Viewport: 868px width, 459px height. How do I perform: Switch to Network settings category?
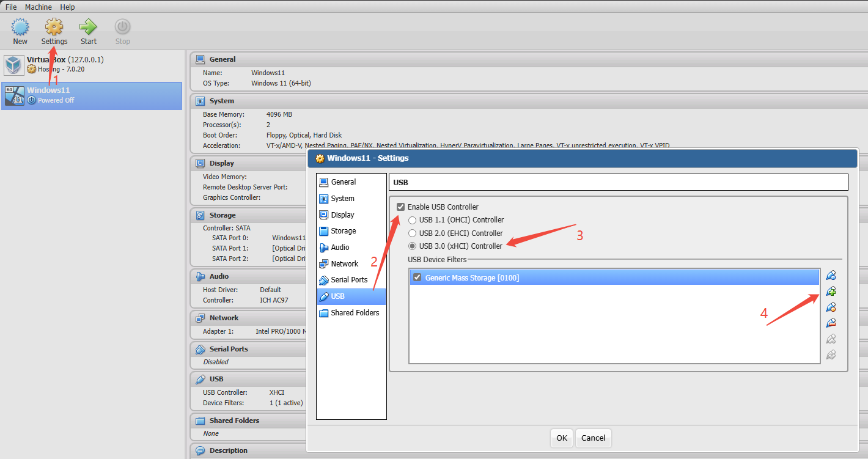pyautogui.click(x=351, y=264)
